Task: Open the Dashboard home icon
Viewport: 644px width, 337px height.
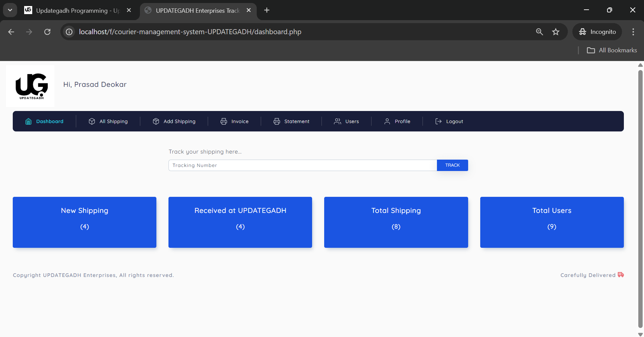Action: (29, 121)
